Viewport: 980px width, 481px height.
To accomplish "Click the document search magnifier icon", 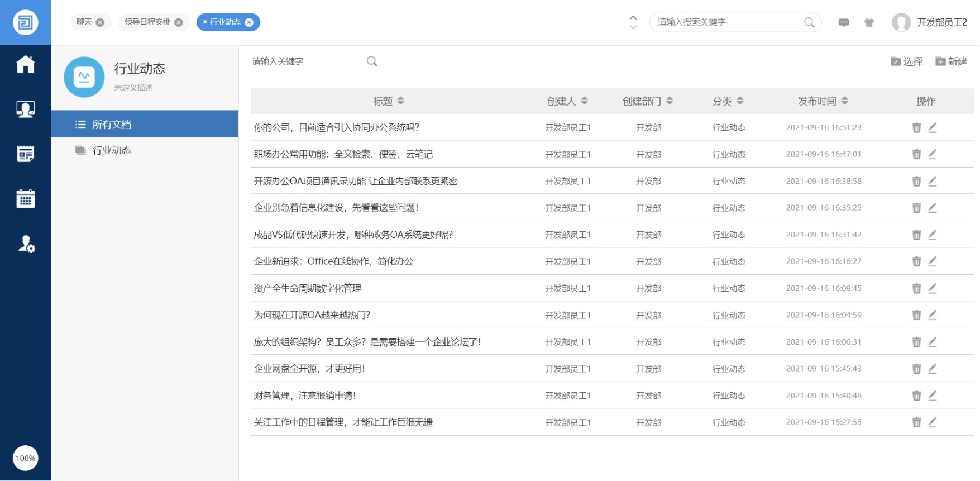I will (x=372, y=61).
